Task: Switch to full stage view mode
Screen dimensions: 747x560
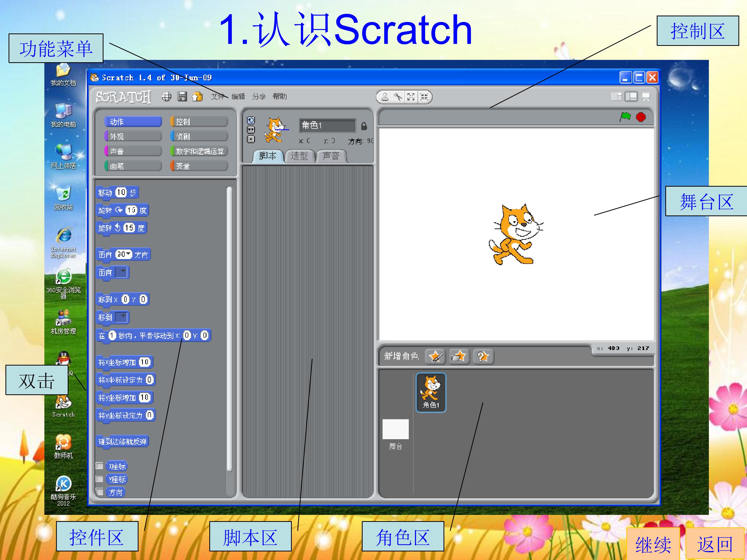Action: [x=631, y=97]
